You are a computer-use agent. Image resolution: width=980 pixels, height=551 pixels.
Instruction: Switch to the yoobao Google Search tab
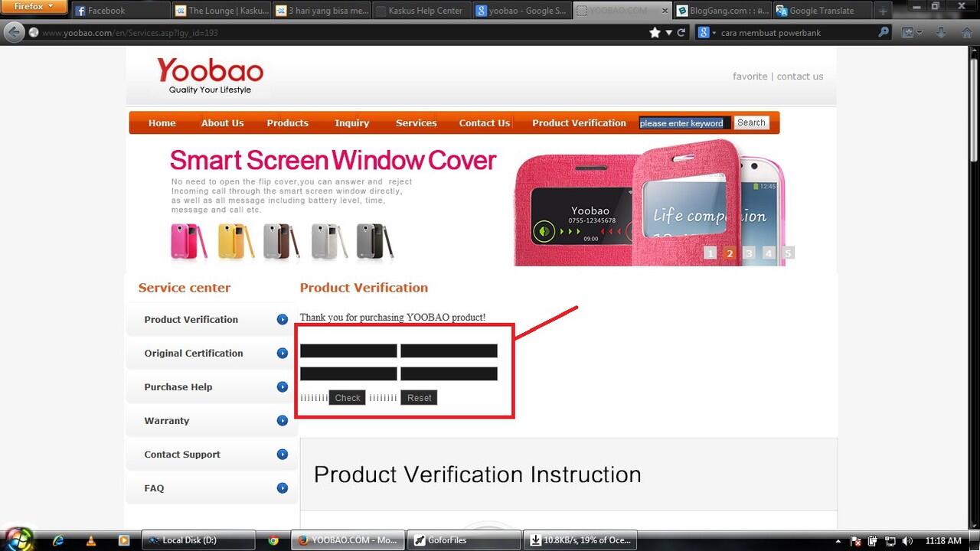[x=521, y=11]
